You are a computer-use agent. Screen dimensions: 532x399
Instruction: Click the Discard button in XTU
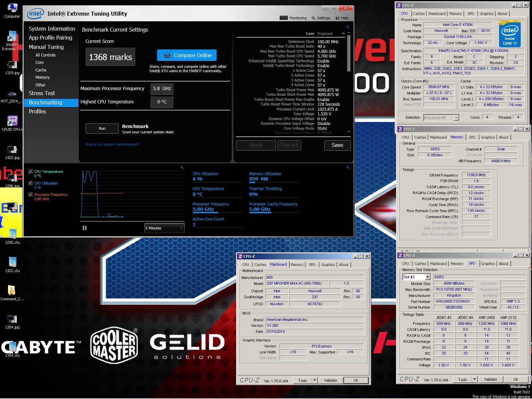pyautogui.click(x=289, y=145)
